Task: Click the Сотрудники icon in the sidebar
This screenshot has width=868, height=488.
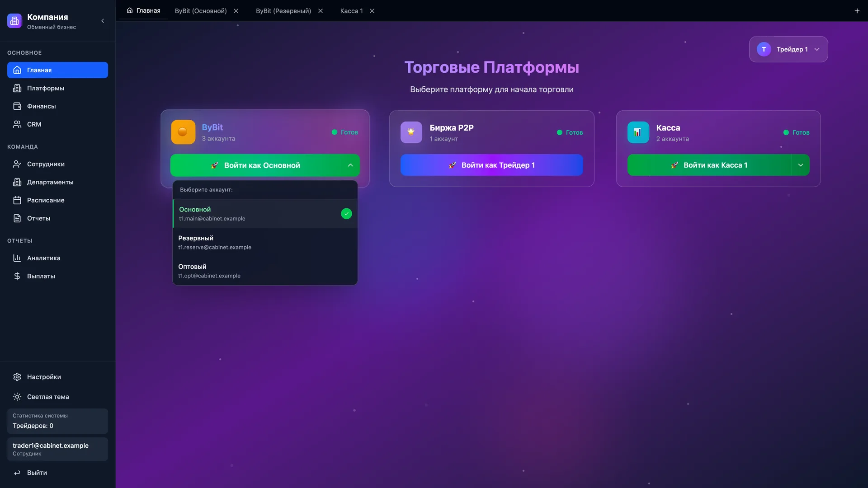Action: pos(17,164)
